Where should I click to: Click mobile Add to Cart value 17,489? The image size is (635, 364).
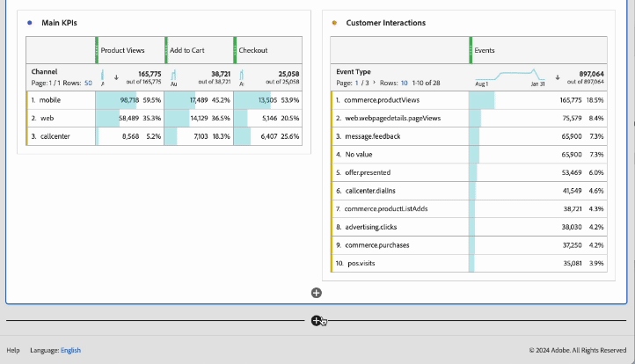point(199,100)
